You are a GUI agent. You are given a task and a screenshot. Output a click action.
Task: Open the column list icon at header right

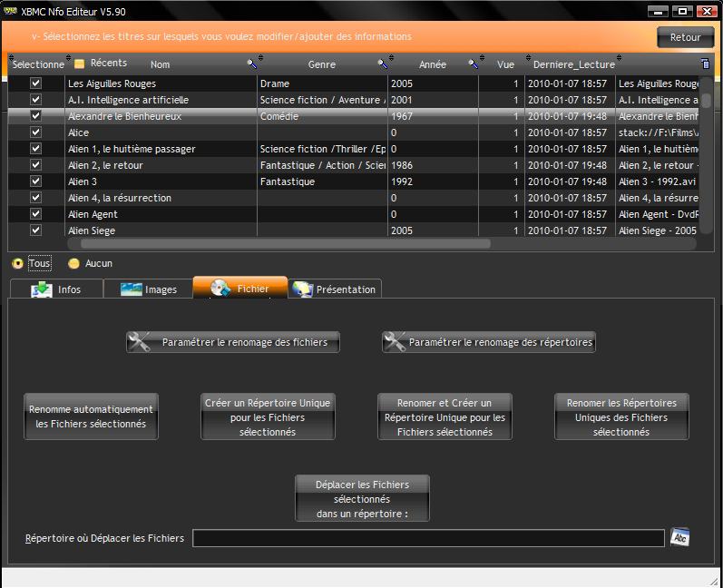coord(705,64)
